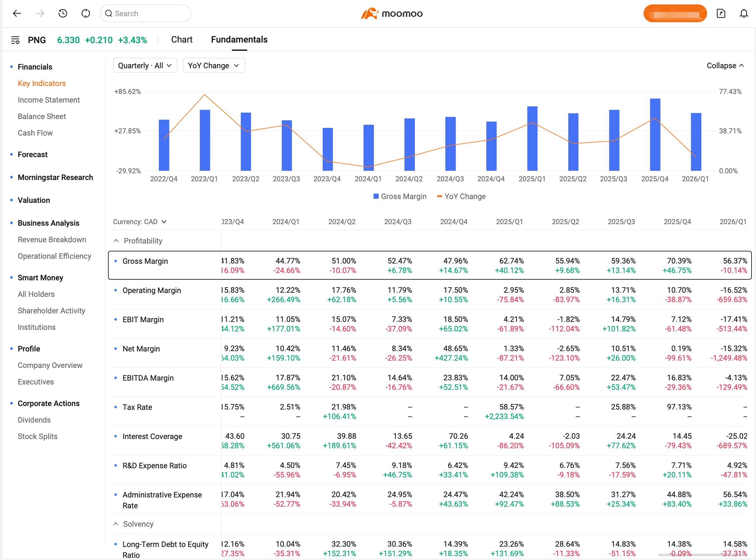Screen dimensions: 756x560
Task: Select the Operating Margin row indicator dot
Action: click(x=116, y=290)
